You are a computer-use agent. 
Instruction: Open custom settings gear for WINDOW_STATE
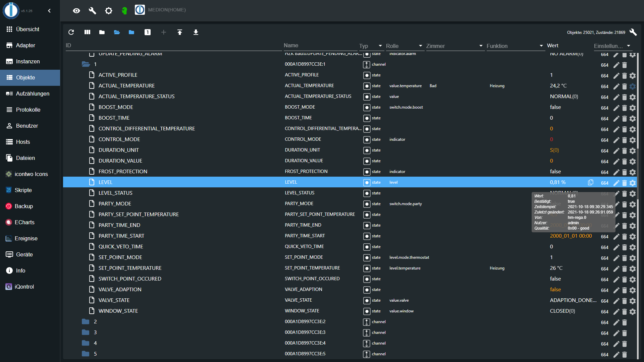(633, 312)
